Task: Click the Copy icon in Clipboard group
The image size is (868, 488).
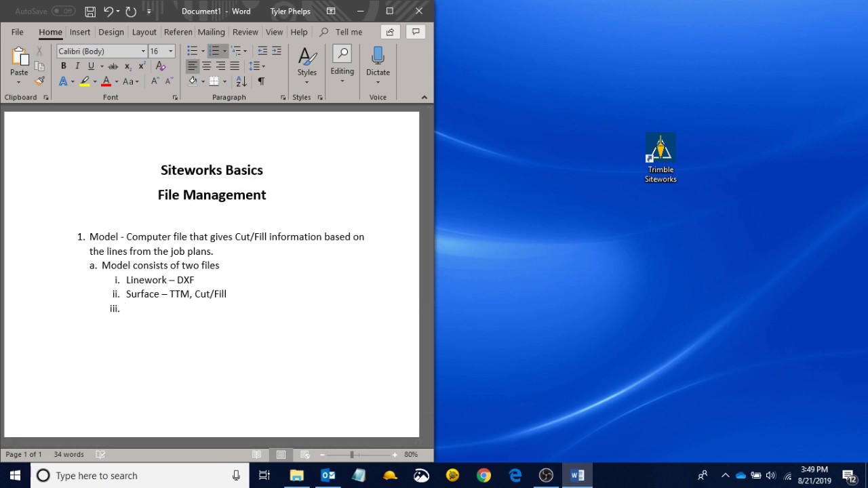Action: (x=39, y=66)
